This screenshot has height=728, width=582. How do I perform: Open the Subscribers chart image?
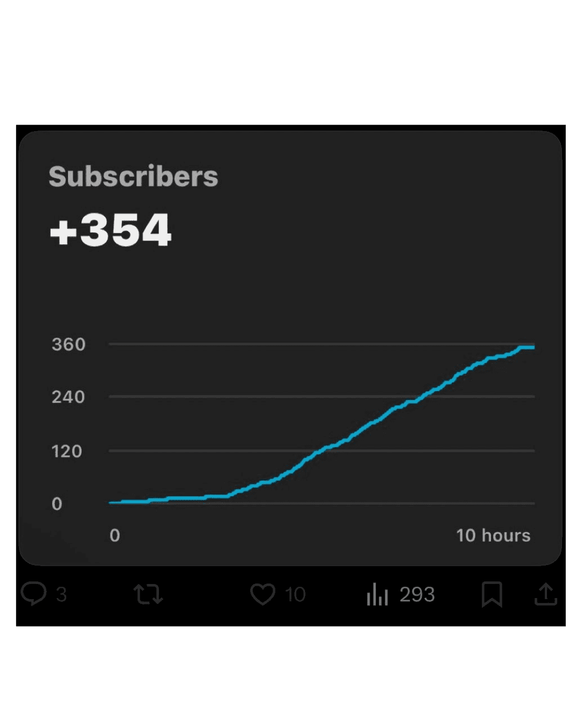point(290,348)
